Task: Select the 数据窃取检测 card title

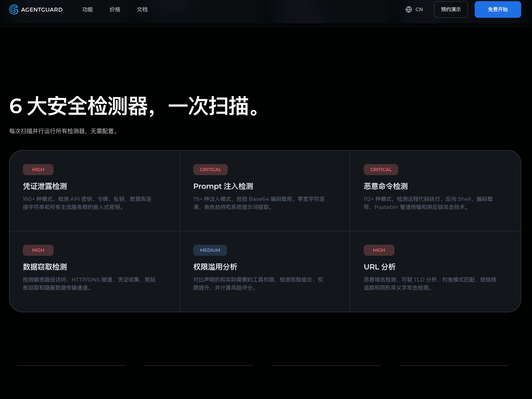Action: (45, 267)
